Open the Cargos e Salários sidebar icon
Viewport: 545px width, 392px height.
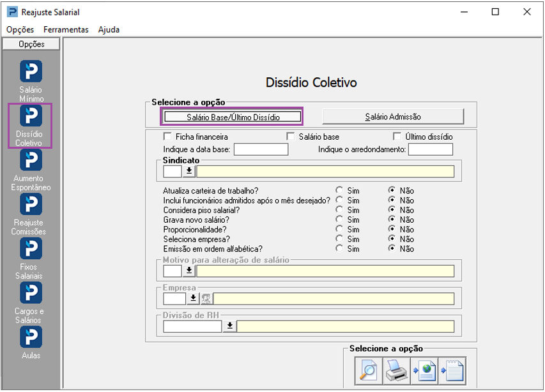tap(31, 292)
